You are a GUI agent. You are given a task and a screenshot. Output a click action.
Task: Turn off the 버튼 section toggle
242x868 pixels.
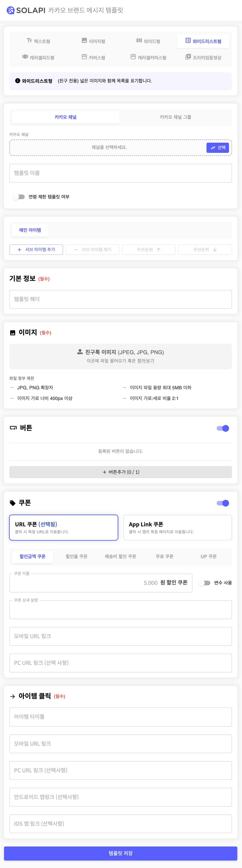223,428
